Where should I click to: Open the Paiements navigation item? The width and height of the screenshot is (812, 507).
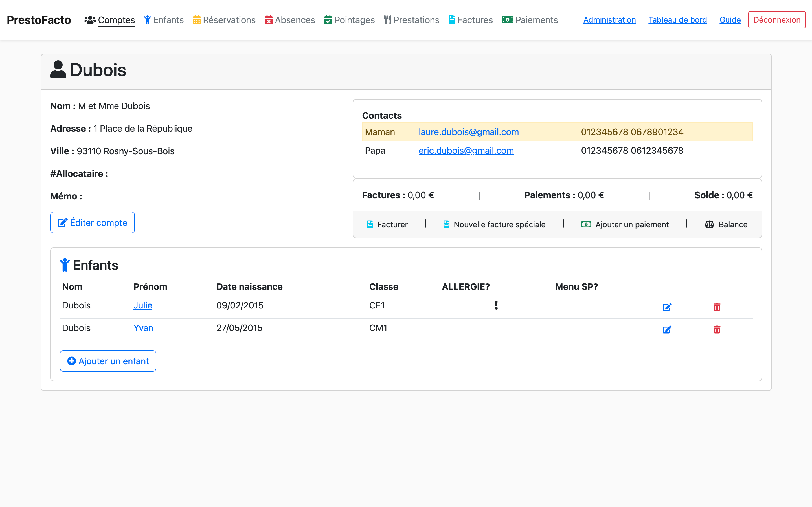click(530, 20)
